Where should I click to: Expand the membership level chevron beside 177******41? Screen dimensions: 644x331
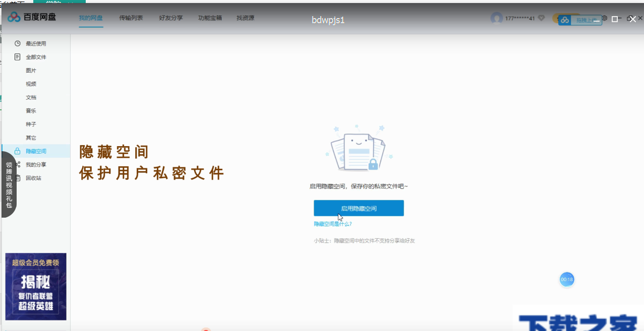[541, 18]
